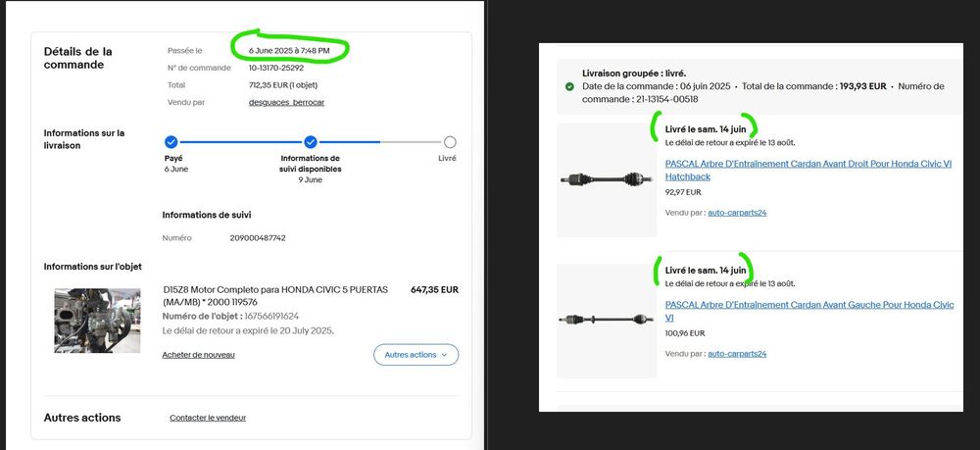
Task: Select the 92,97 EUR price
Action: tap(683, 192)
